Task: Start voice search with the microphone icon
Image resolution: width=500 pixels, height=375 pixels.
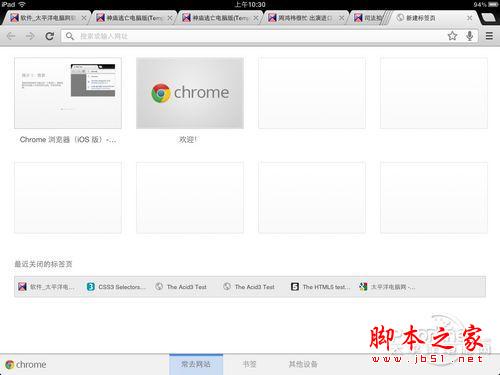Action: pyautogui.click(x=469, y=36)
